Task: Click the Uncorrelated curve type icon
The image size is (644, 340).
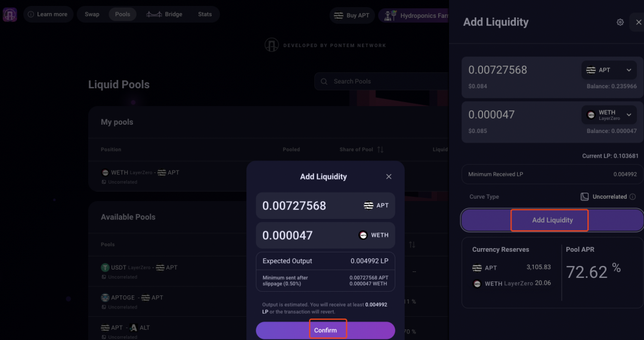Action: (584, 197)
